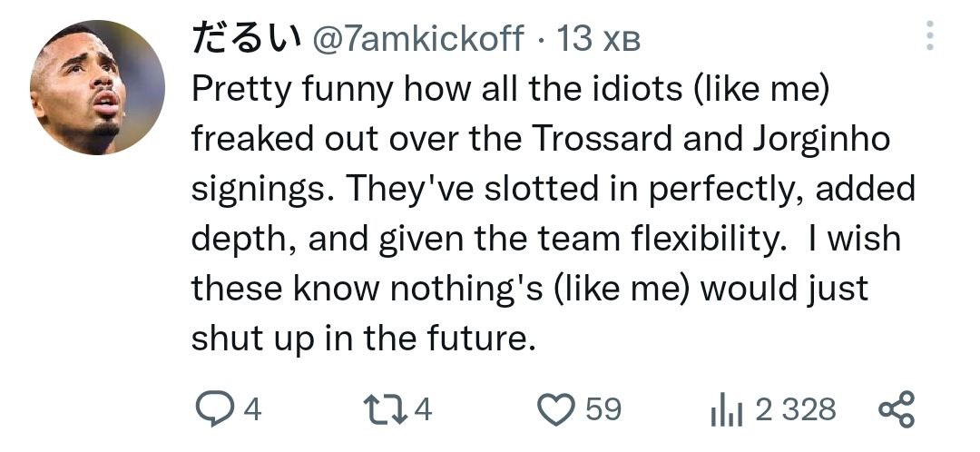Viewport: 980px width, 452px height.
Task: Click the 59 likes count
Action: pos(603,409)
